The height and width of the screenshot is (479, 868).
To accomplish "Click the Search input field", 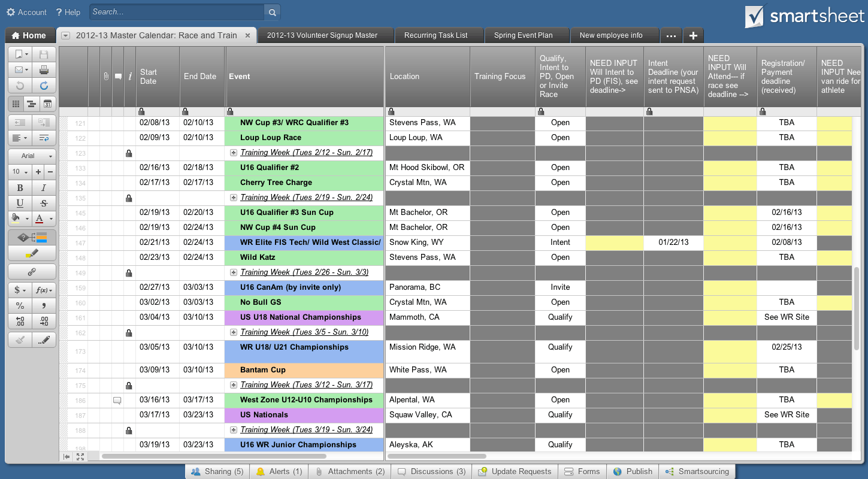I will 177,12.
